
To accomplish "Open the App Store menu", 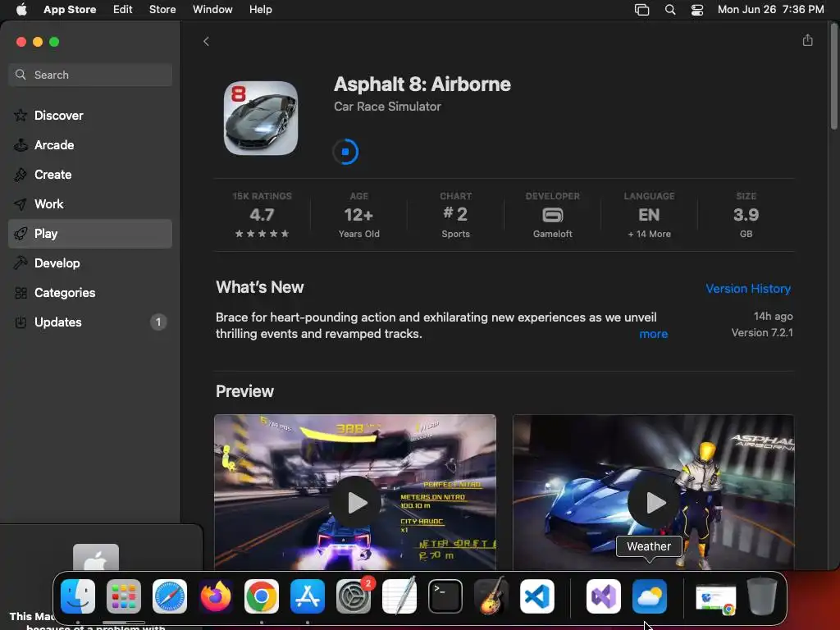I will pos(70,10).
